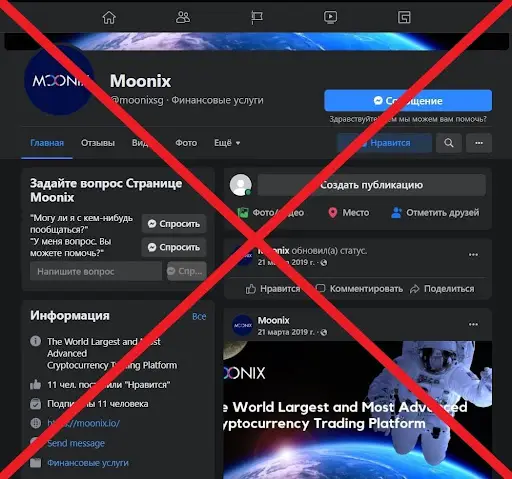Switch to the Фото tab

[186, 143]
